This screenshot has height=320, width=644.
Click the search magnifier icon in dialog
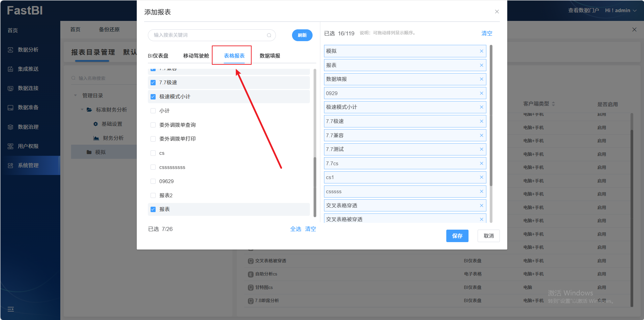(x=269, y=35)
